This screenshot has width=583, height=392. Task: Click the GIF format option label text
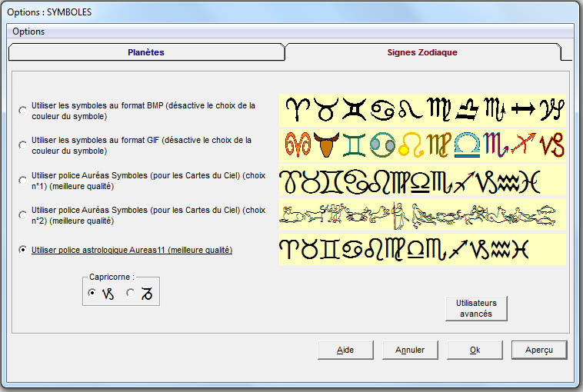pyautogui.click(x=142, y=145)
